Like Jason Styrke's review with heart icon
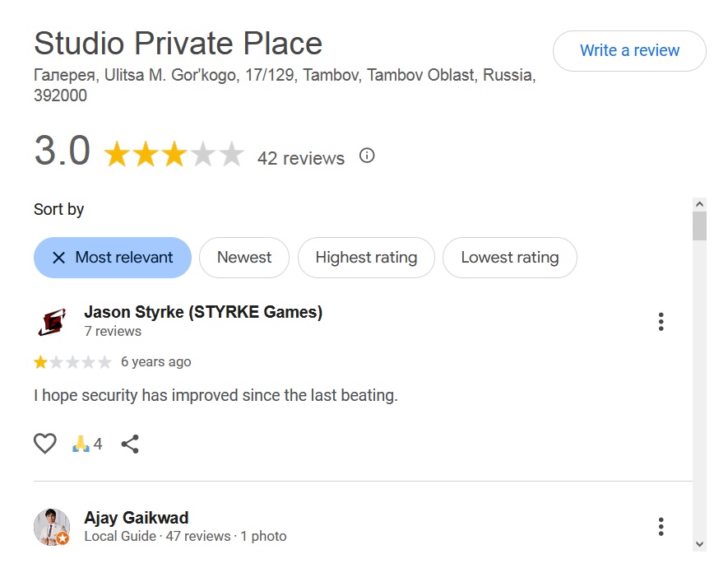Viewport: 728px width, 582px height. 45,445
